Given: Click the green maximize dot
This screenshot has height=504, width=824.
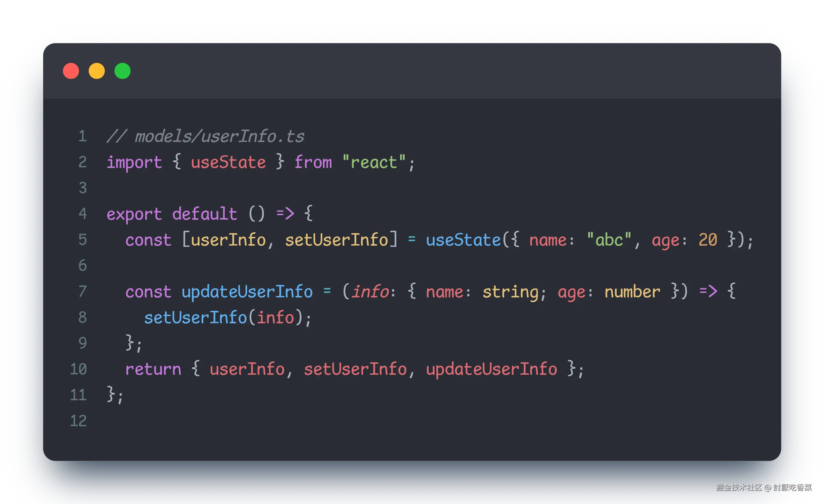Looking at the screenshot, I should click(122, 71).
